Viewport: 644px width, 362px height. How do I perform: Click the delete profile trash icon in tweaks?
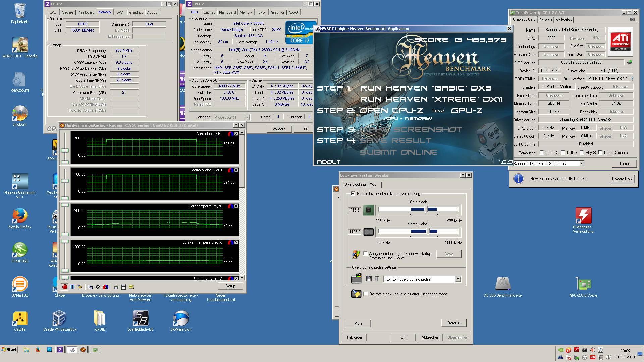[x=377, y=279]
